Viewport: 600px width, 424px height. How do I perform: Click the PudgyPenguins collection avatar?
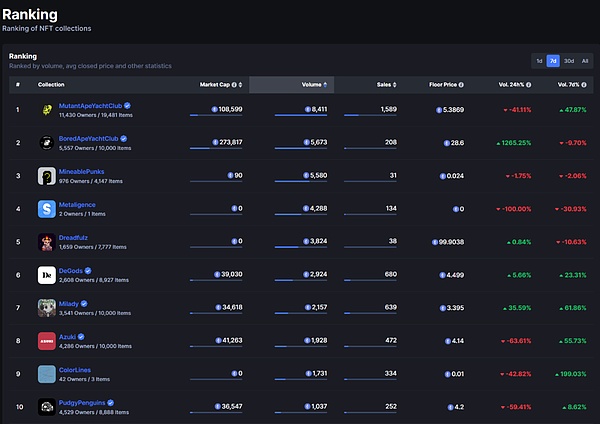click(x=47, y=407)
